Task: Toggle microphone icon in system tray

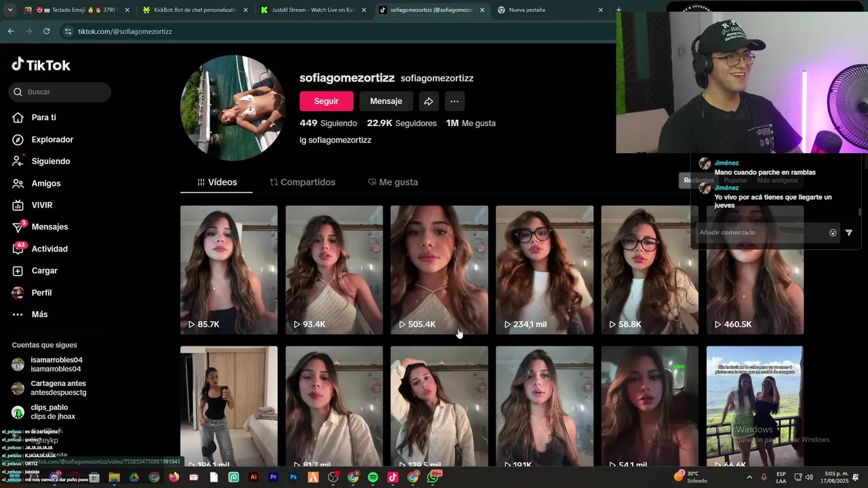Action: [x=764, y=477]
